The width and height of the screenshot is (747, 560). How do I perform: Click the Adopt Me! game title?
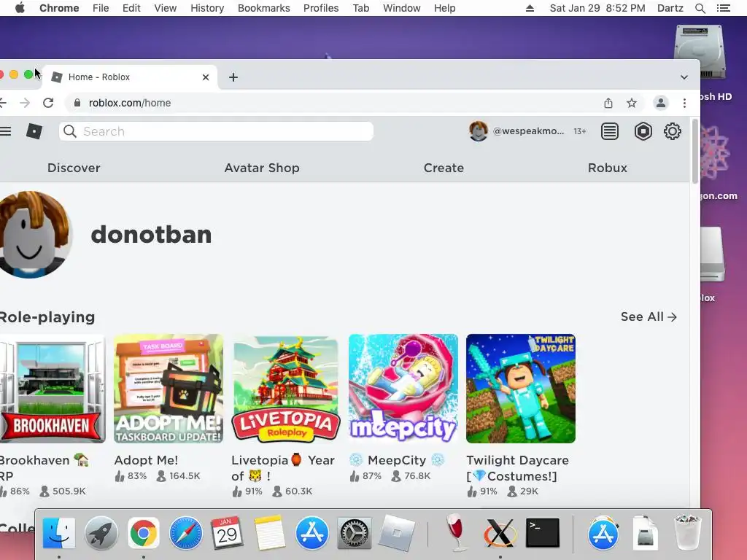point(146,461)
